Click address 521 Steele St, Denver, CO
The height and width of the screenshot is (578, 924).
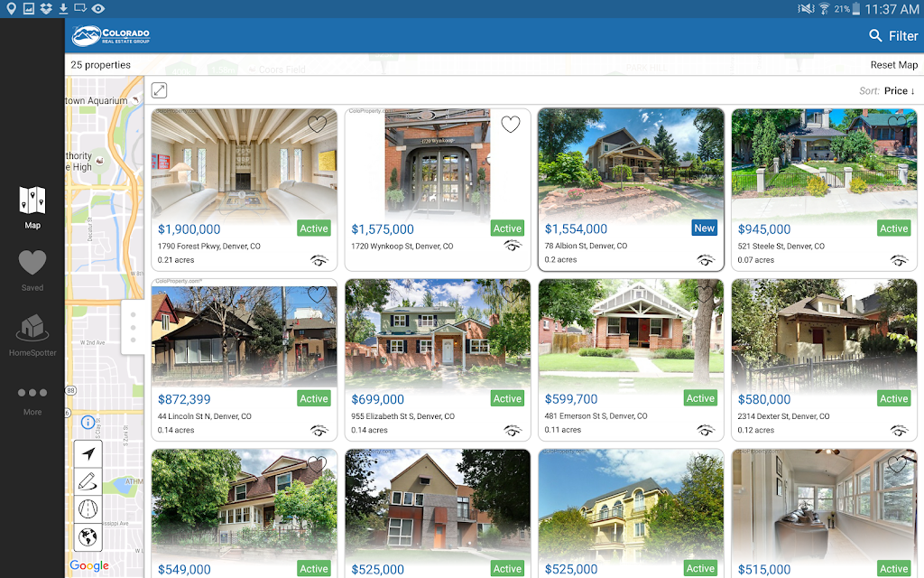(x=781, y=247)
